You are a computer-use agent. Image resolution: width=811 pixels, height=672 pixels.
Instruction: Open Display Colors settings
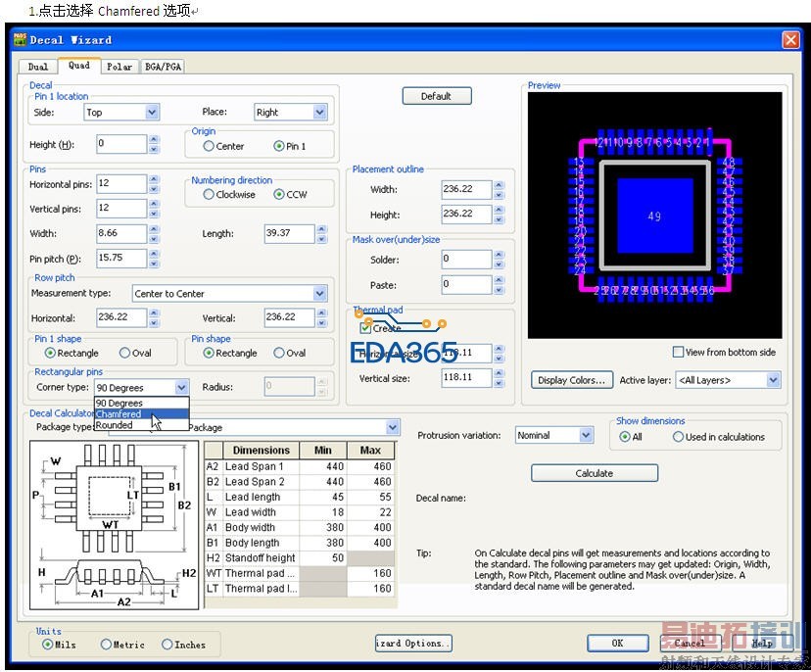[x=572, y=380]
